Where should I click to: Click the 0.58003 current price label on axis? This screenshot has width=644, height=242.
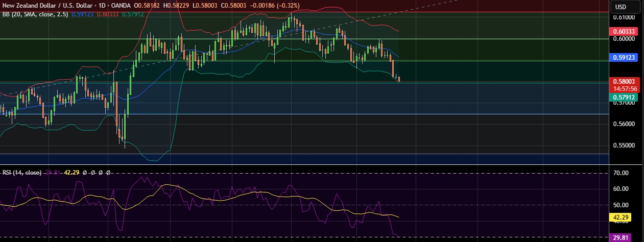[623, 81]
